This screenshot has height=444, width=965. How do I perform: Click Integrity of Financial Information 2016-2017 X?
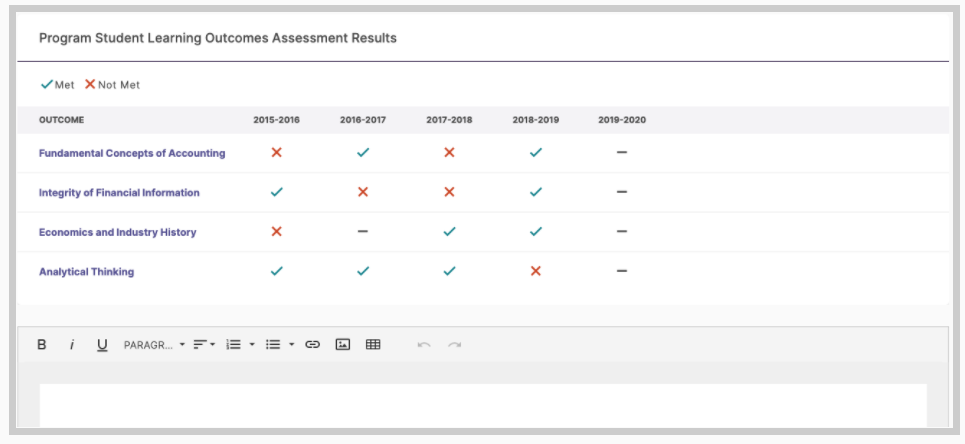coord(363,192)
